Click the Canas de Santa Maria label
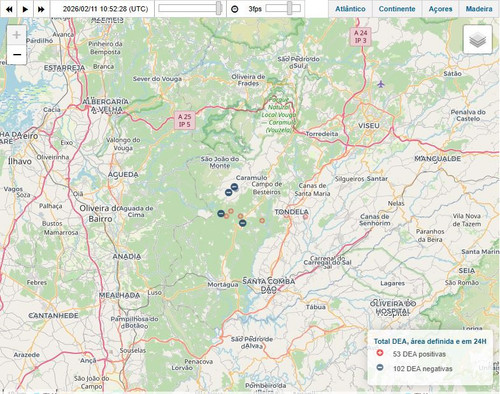This screenshot has height=394, width=500. [x=312, y=189]
